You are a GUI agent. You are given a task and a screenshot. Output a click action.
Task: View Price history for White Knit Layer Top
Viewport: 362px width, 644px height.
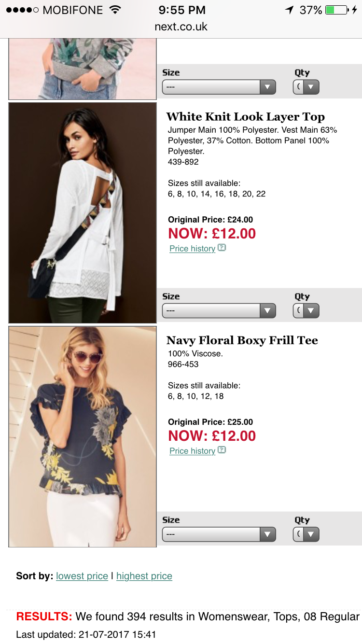[x=192, y=249]
